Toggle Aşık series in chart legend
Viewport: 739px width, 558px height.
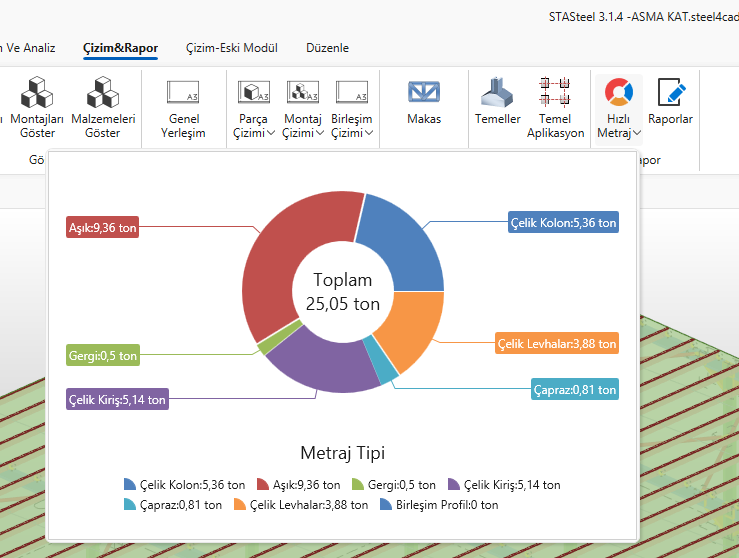coord(298,485)
